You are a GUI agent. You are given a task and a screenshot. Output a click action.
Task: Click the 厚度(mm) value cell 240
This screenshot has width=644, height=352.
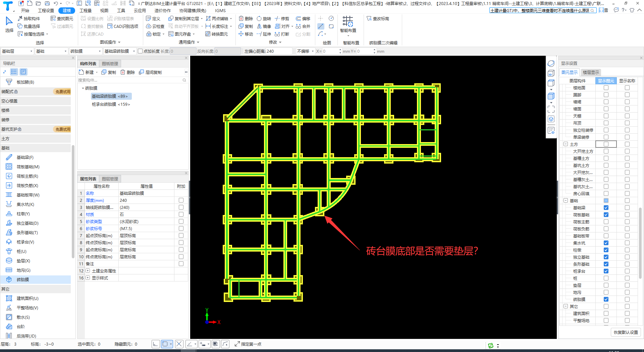point(146,200)
